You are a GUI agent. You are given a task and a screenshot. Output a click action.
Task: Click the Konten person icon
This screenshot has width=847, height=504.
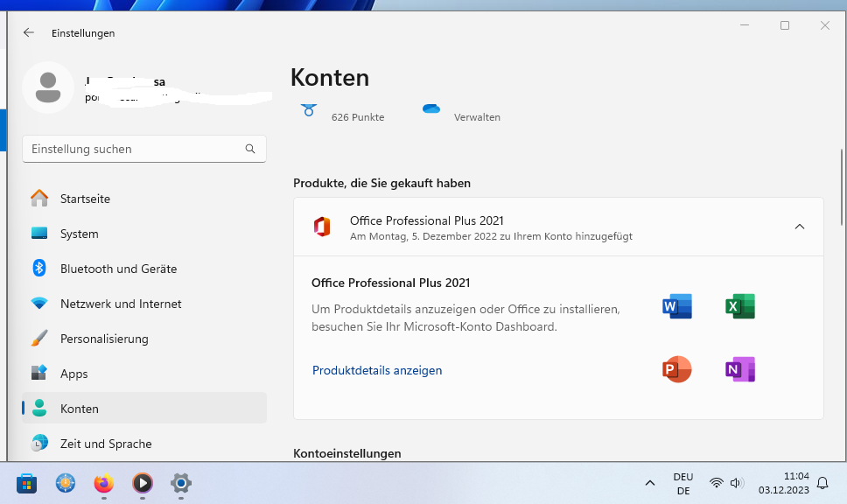coord(39,408)
